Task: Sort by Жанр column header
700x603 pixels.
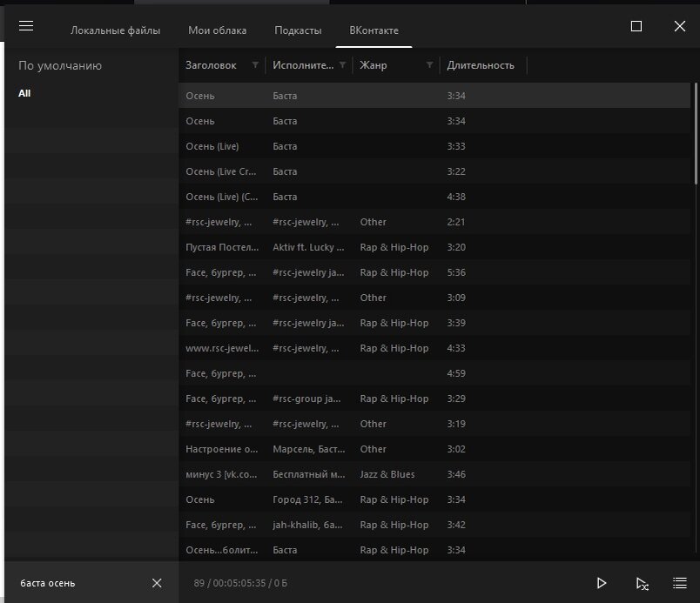Action: click(x=374, y=65)
